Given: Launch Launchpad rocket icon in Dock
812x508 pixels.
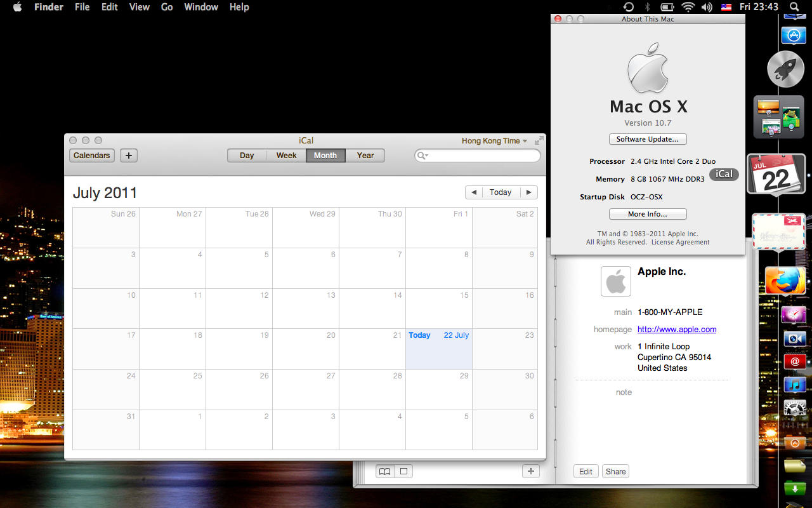Looking at the screenshot, I should coord(786,69).
